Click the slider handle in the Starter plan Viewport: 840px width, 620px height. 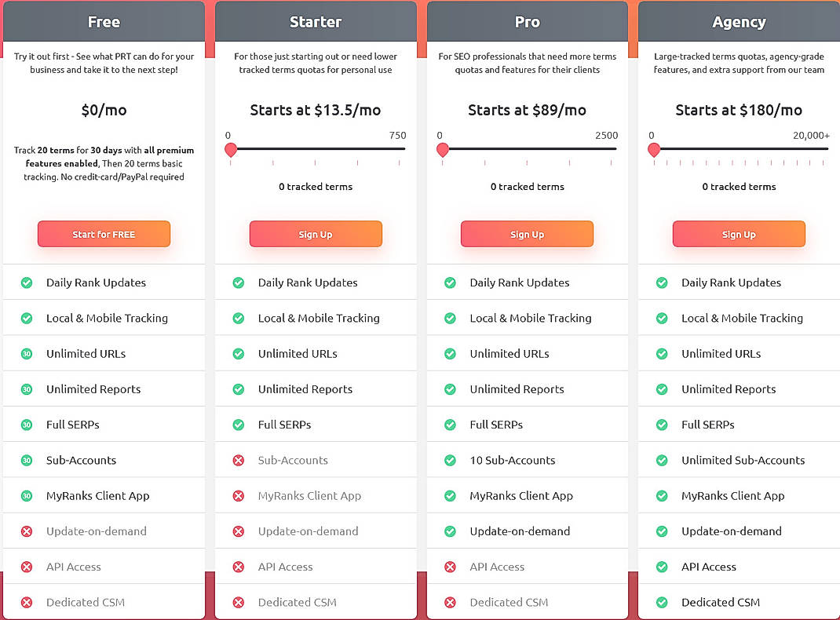click(231, 150)
